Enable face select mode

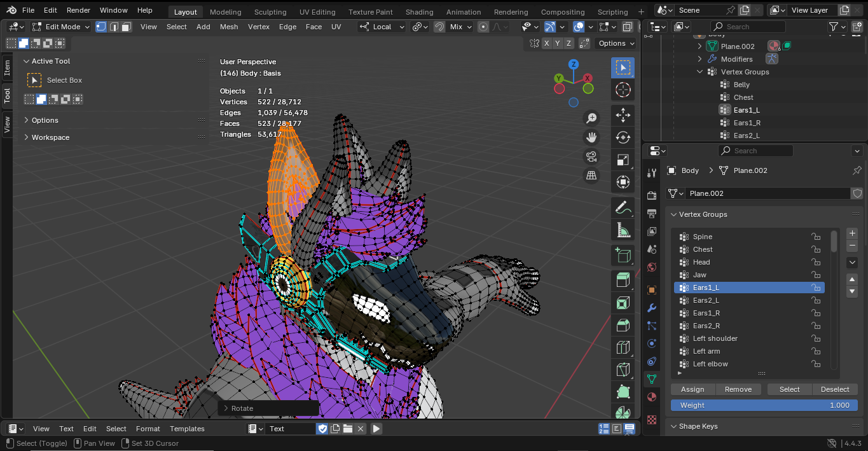coord(126,27)
